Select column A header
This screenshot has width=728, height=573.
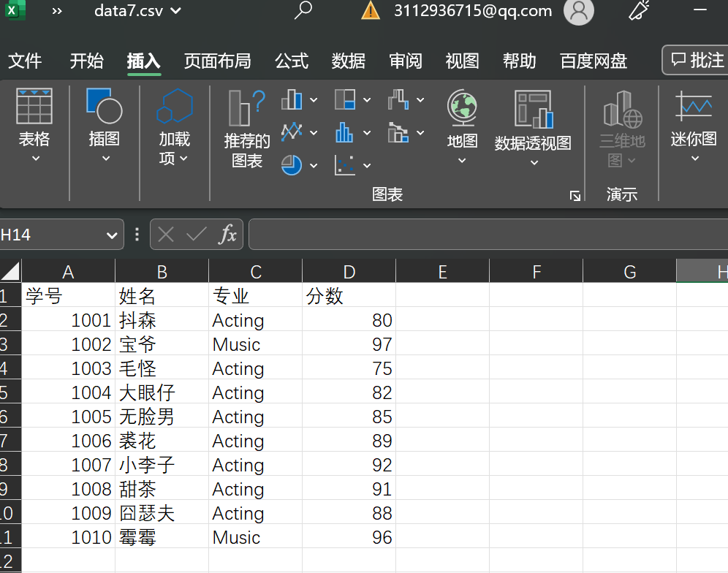click(68, 271)
